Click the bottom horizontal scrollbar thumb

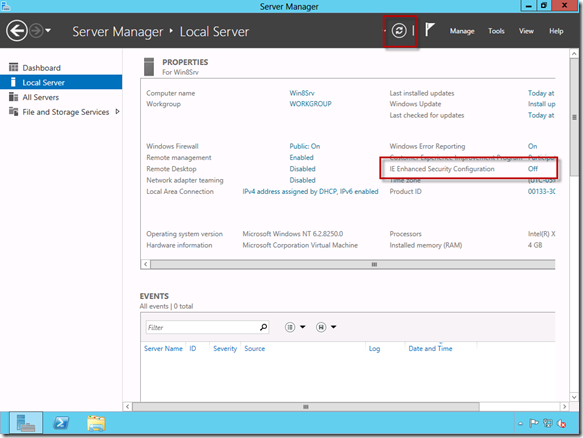point(306,407)
